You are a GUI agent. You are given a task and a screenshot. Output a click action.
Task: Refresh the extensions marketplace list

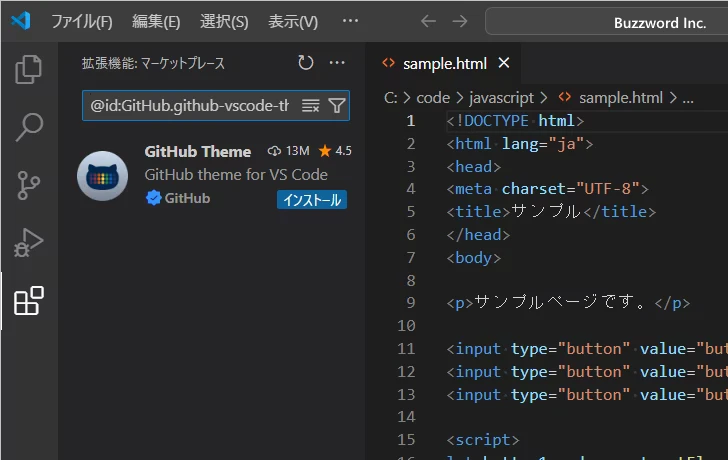305,63
